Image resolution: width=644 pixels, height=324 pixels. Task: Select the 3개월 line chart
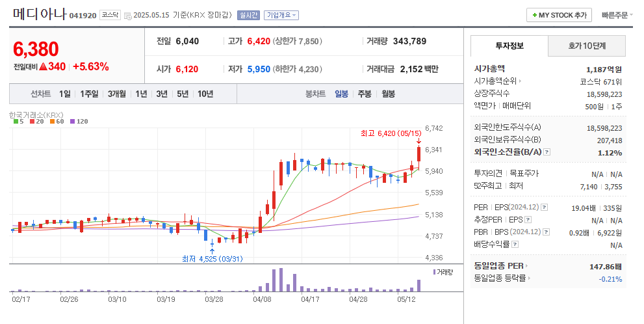point(116,94)
